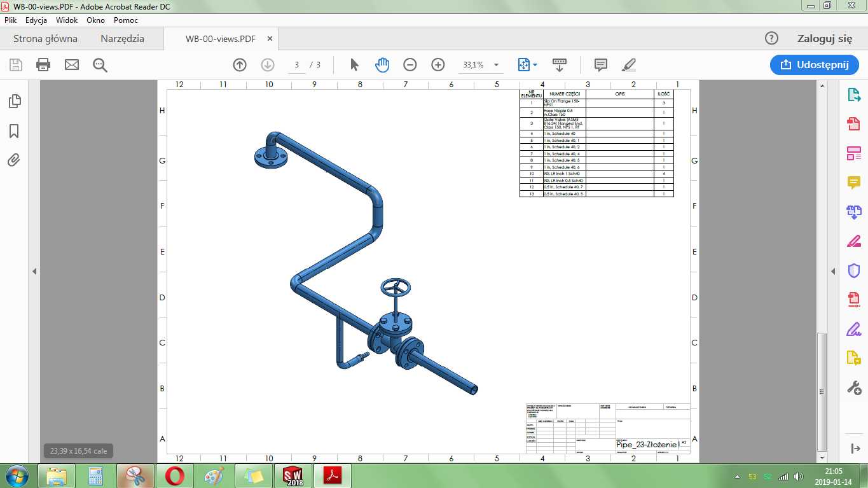Open the Pomoc menu

(126, 20)
